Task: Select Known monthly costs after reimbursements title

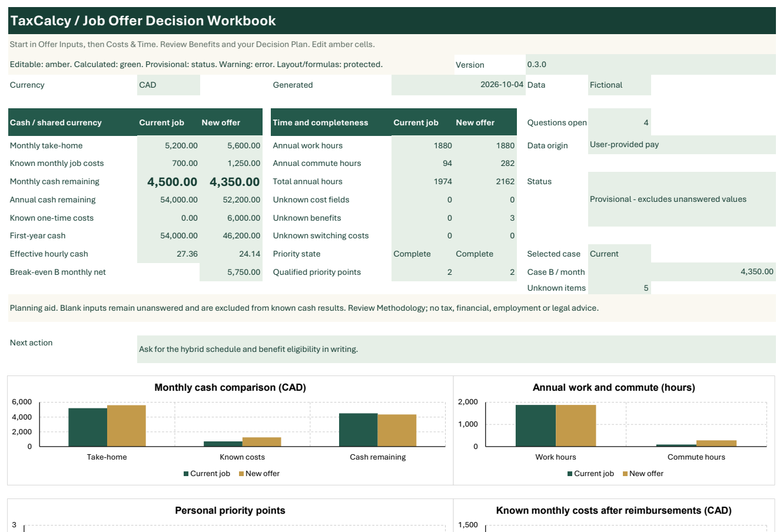Action: coord(614,510)
